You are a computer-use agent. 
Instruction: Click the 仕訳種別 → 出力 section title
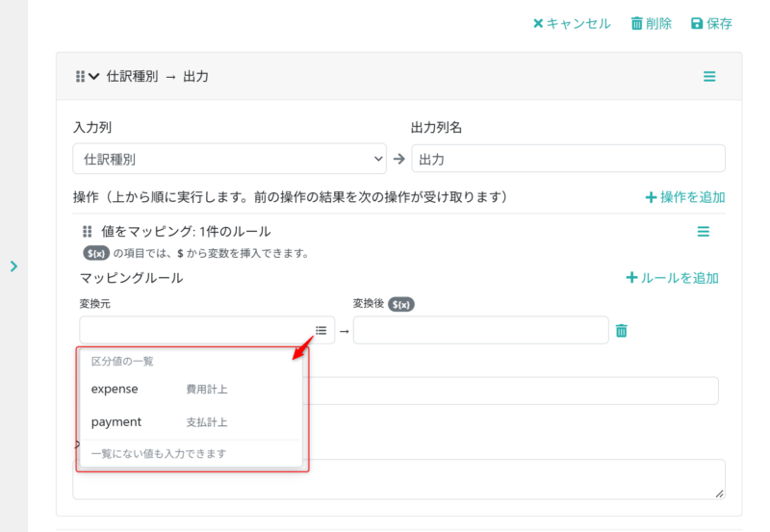pos(157,77)
